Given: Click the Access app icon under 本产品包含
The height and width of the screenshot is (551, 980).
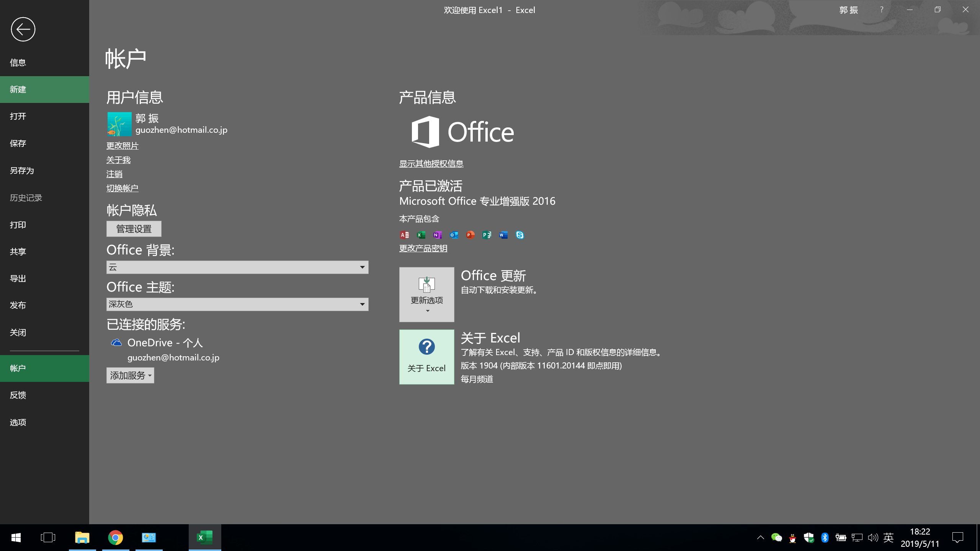Looking at the screenshot, I should coord(405,235).
